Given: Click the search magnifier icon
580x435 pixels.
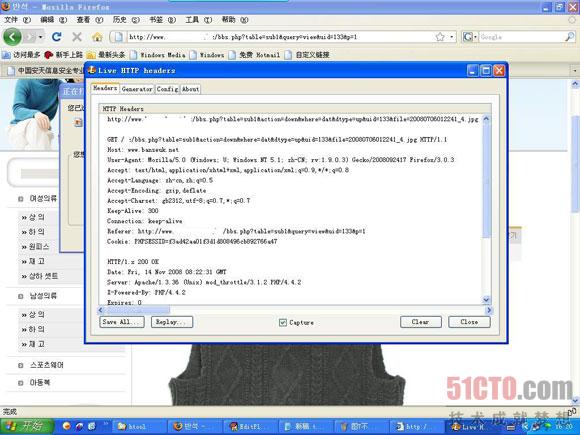Looking at the screenshot, I should coord(570,37).
